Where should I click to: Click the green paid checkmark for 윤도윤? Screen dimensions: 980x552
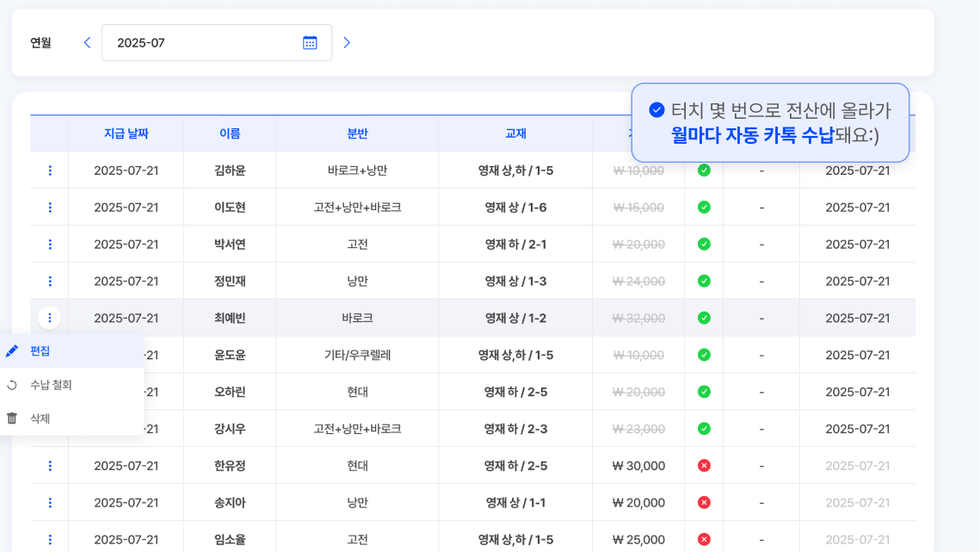coord(704,355)
